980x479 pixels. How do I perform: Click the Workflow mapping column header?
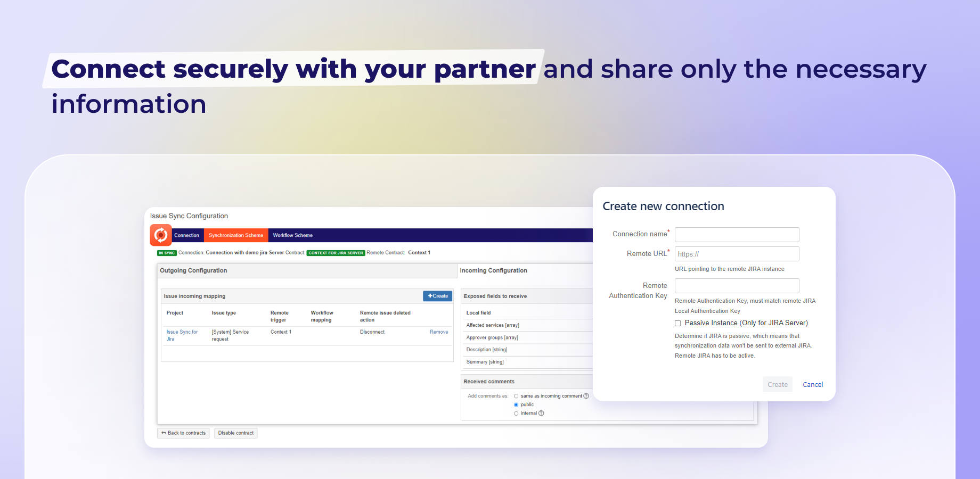[x=322, y=316]
